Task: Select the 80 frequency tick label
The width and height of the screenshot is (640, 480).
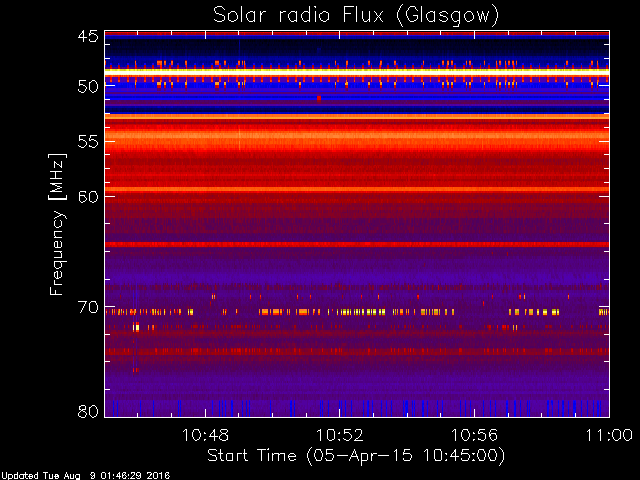Action: click(88, 411)
